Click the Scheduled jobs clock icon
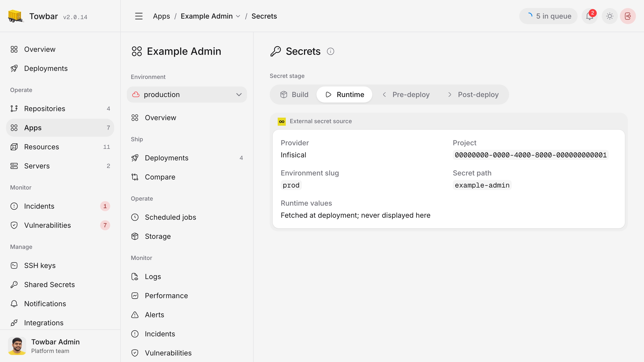The height and width of the screenshot is (362, 644). click(x=135, y=217)
